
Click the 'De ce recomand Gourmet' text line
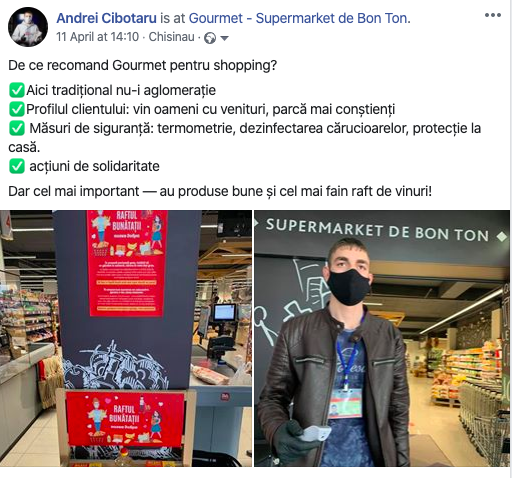tap(142, 65)
